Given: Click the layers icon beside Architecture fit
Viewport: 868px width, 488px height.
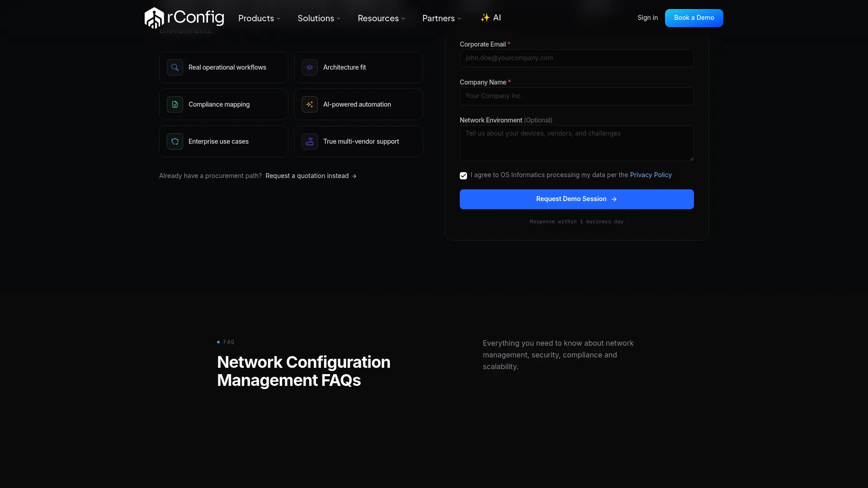Looking at the screenshot, I should [310, 67].
